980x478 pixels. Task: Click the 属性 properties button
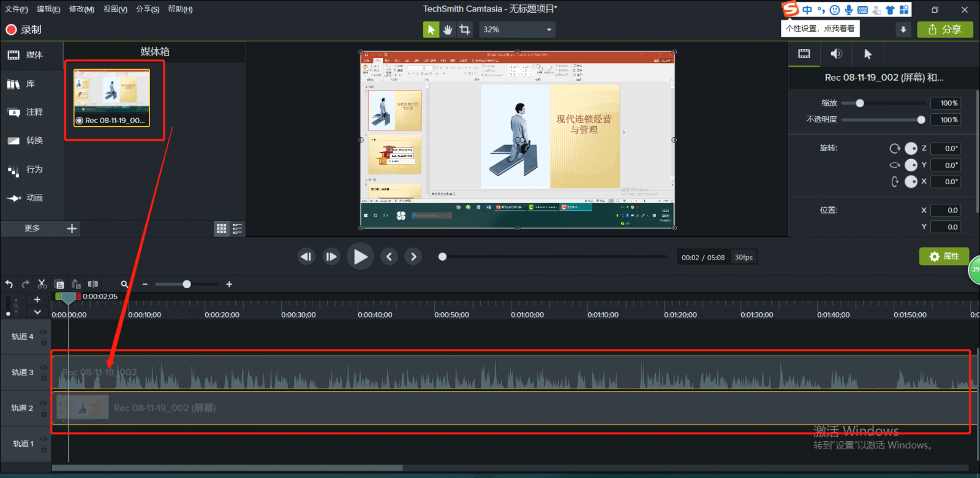point(944,256)
